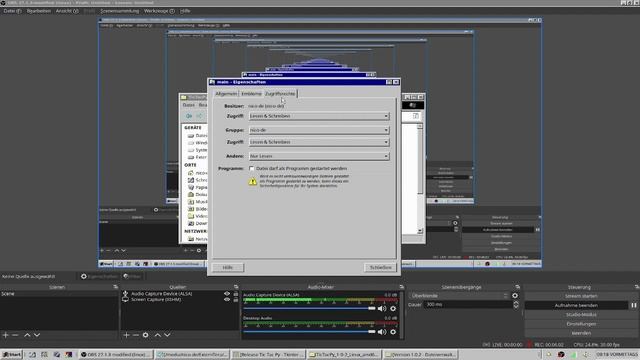Image resolution: width=640 pixels, height=360 pixels.
Task: Move scene up in Szenen panel
Action: pos(27,335)
